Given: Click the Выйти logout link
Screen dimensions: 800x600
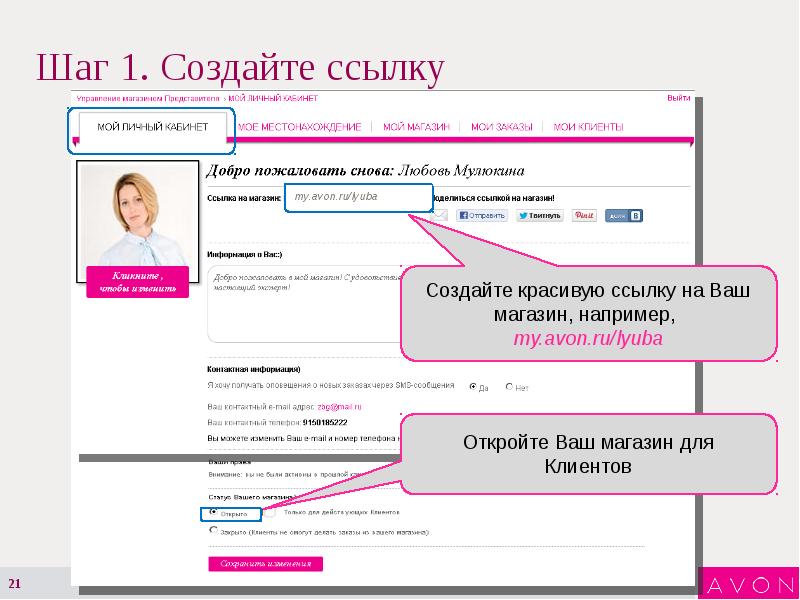Looking at the screenshot, I should click(679, 98).
